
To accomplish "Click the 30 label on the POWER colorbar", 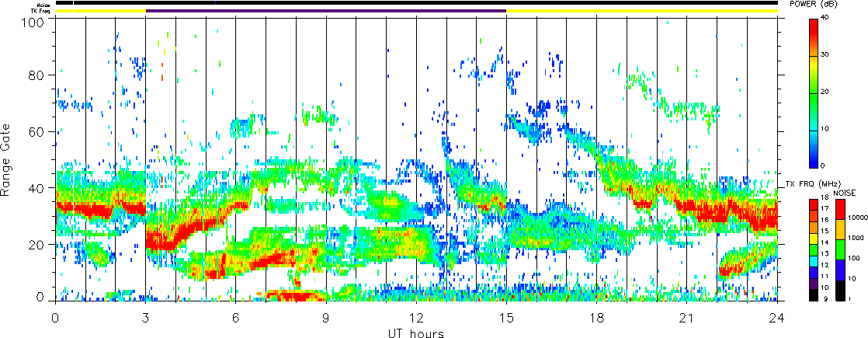I will click(x=825, y=55).
